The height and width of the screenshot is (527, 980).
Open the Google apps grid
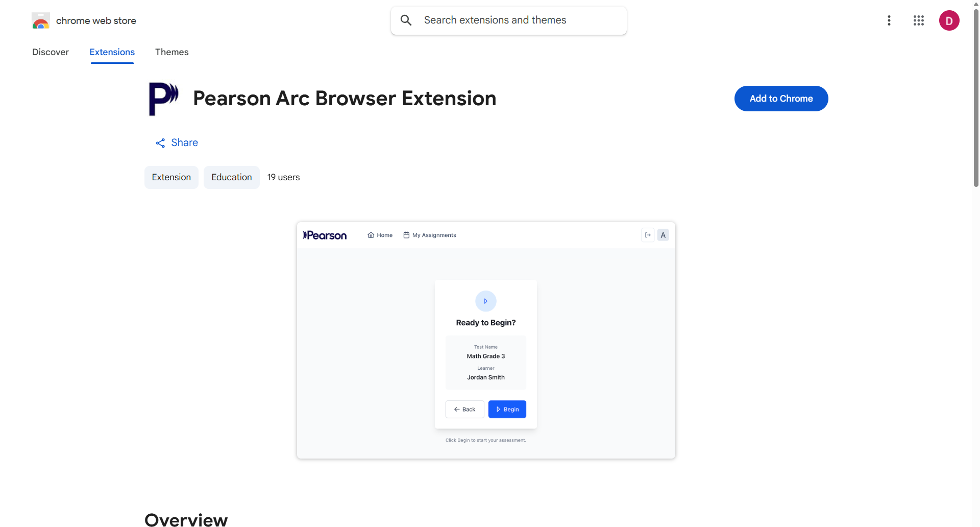click(919, 20)
